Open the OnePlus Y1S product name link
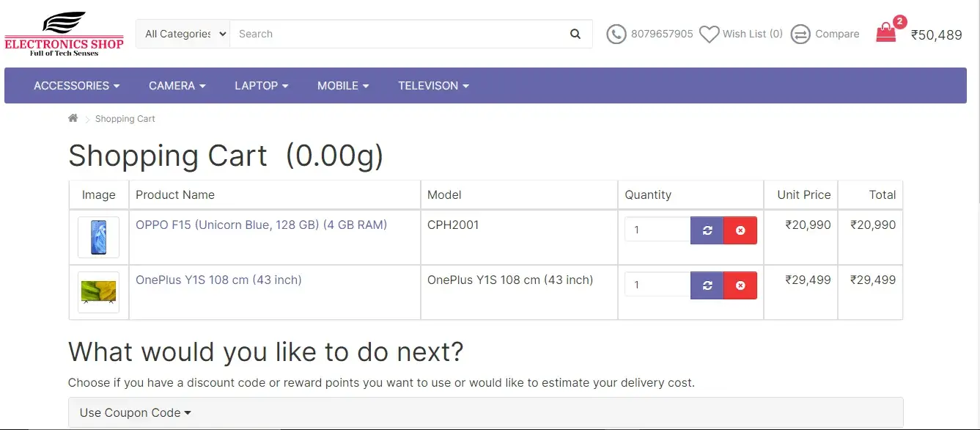 tap(218, 280)
